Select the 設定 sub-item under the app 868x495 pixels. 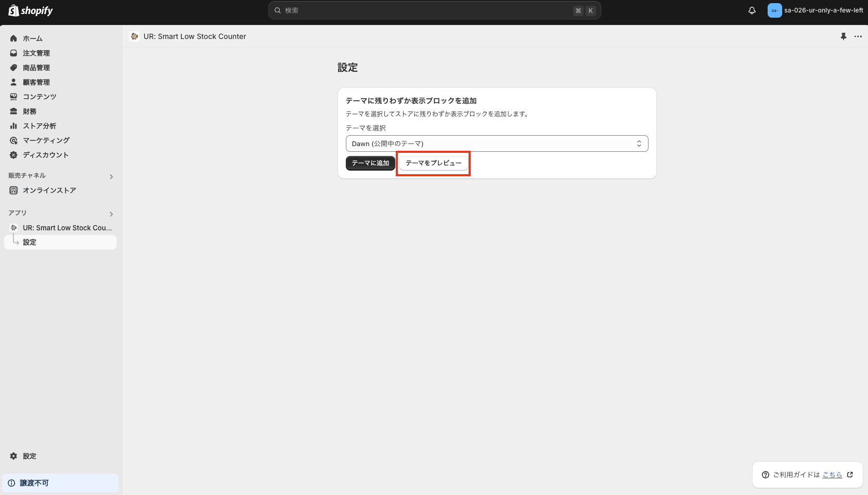[60, 242]
